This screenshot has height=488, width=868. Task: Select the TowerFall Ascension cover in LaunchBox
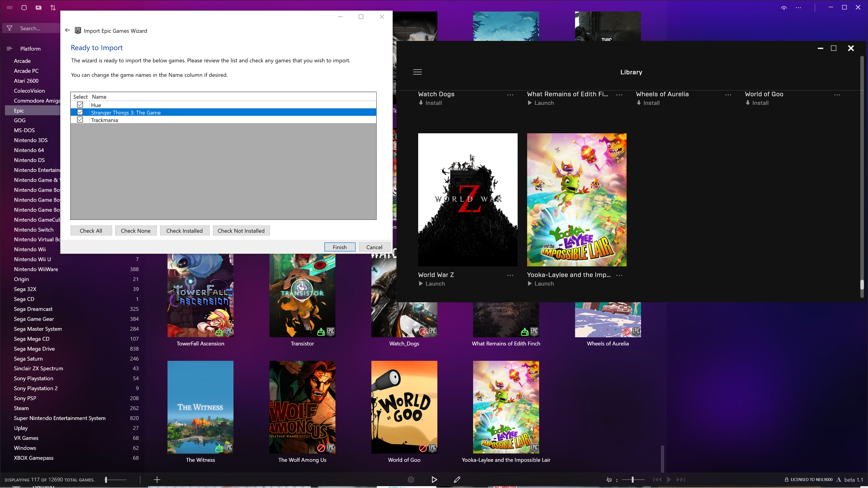click(x=200, y=296)
